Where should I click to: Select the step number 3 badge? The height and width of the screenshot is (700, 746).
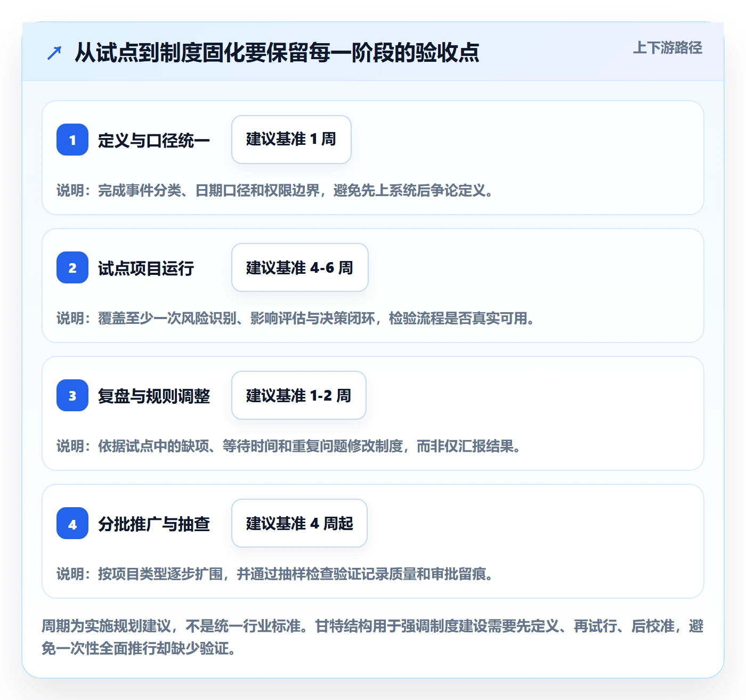tap(72, 395)
